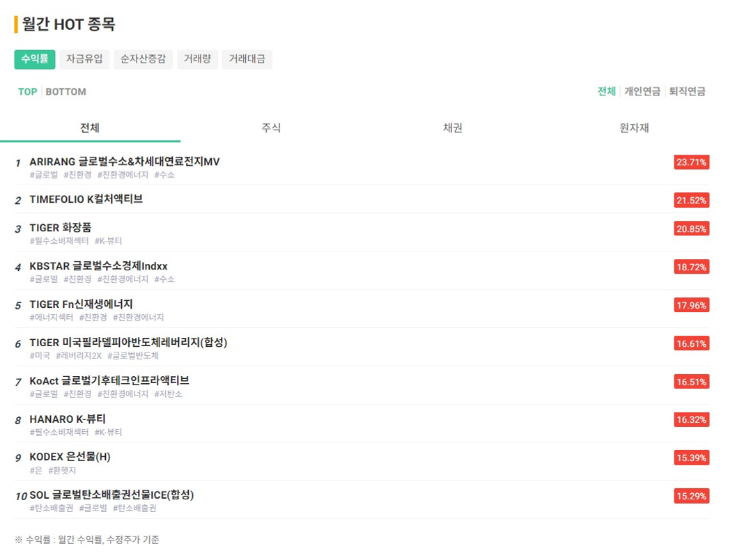Click #글로벌 tag under SOL 글로벌탄소배출권
The height and width of the screenshot is (560, 735).
[93, 508]
